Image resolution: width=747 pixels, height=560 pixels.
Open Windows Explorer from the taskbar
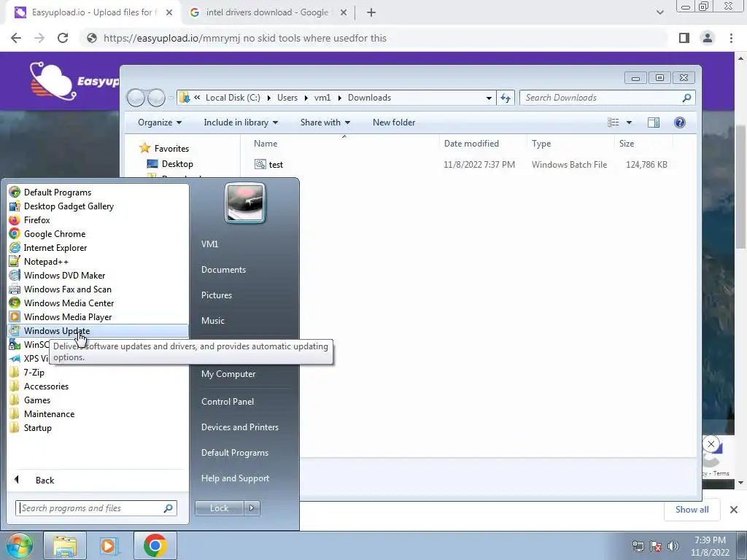point(65,545)
